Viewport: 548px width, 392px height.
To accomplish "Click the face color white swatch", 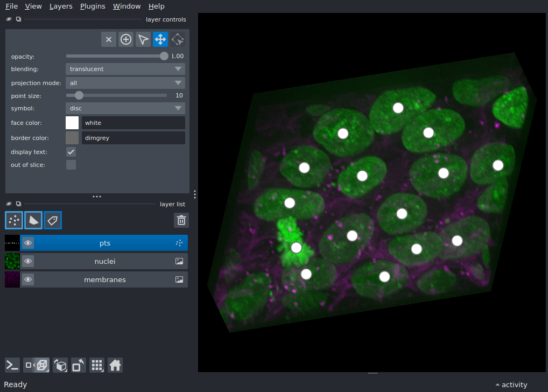I will [x=72, y=123].
